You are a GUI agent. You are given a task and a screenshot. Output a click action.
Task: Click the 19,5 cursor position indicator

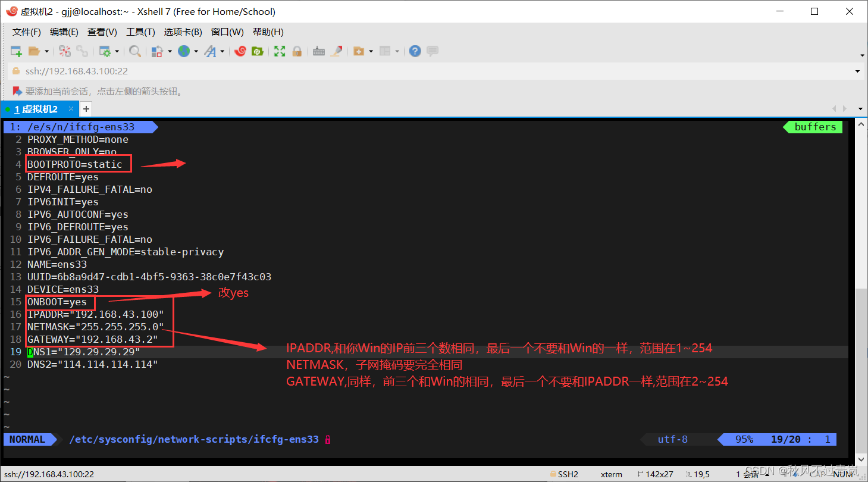(698, 474)
